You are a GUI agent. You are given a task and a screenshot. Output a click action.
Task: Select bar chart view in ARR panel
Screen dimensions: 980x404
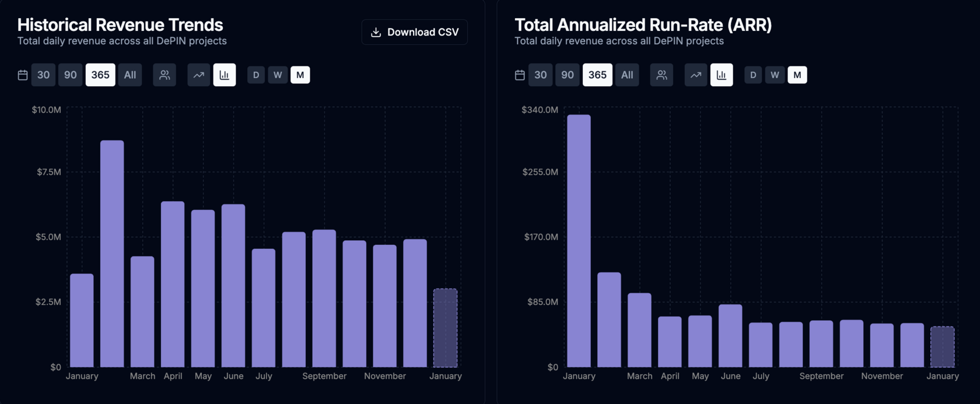pyautogui.click(x=722, y=75)
